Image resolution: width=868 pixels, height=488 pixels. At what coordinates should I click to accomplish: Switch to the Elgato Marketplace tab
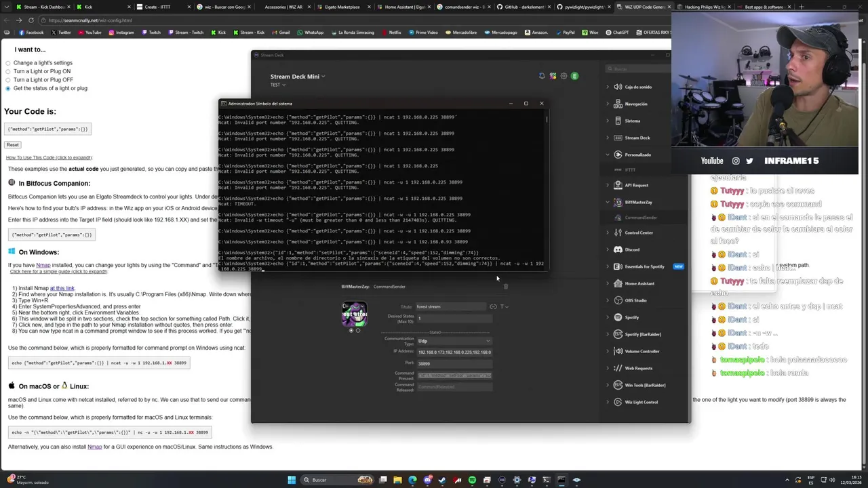point(342,7)
